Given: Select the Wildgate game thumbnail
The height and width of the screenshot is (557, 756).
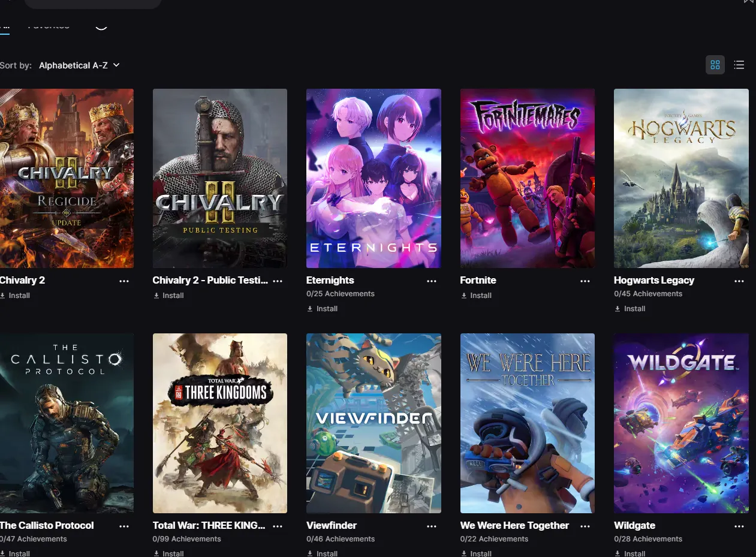Looking at the screenshot, I should [x=681, y=423].
